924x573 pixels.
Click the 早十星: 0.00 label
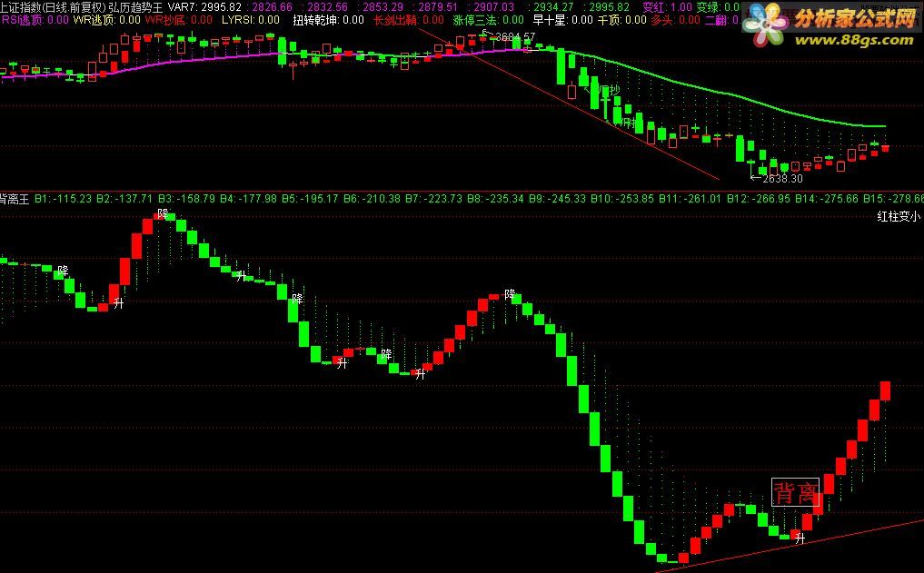click(562, 20)
